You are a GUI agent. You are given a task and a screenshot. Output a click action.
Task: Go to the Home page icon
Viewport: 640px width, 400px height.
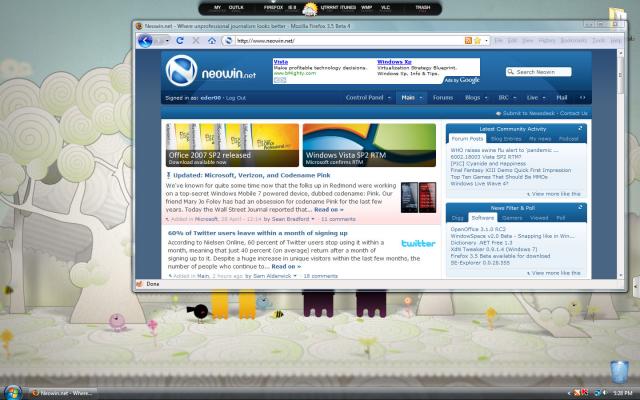[211, 40]
